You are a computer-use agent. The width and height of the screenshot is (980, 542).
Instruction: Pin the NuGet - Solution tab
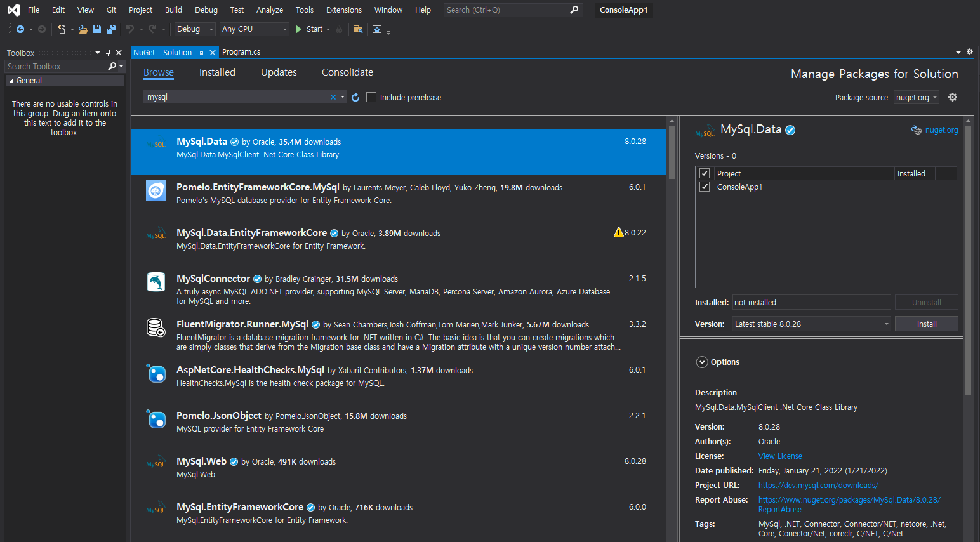click(x=201, y=53)
